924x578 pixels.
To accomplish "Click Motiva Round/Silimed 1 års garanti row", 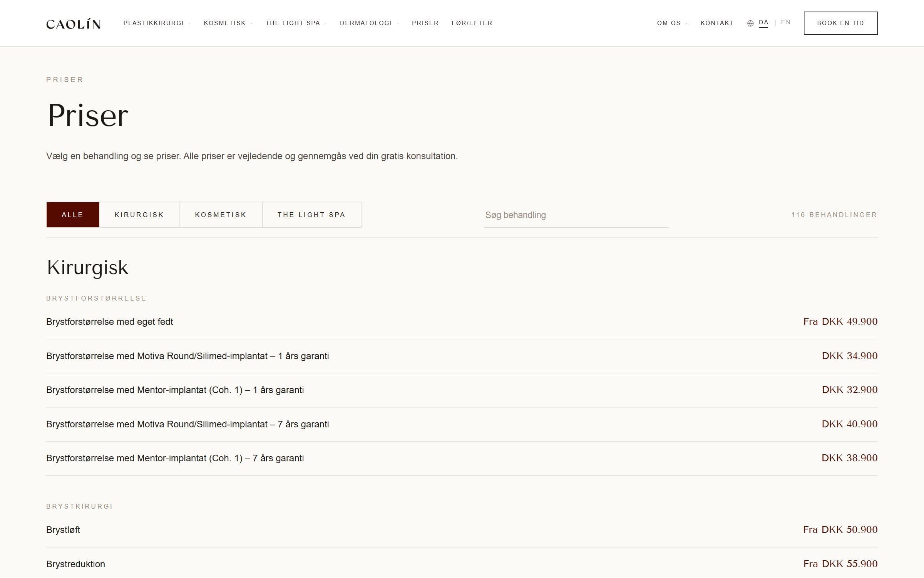I will tap(462, 356).
